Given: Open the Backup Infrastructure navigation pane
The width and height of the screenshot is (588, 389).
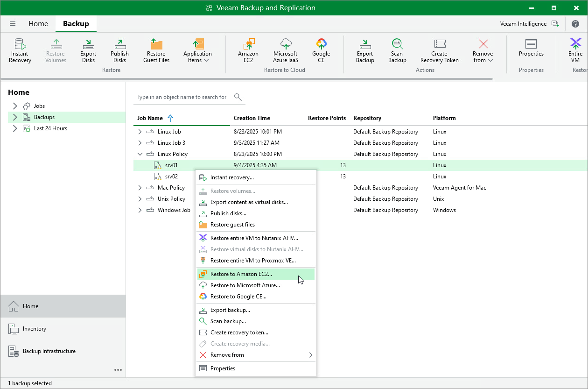Looking at the screenshot, I should tap(63, 351).
